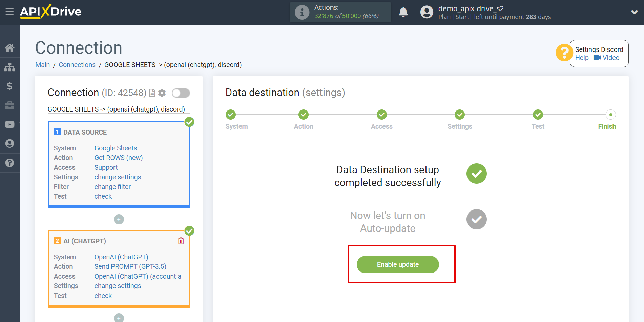Click change settings in Data Source

tap(118, 177)
